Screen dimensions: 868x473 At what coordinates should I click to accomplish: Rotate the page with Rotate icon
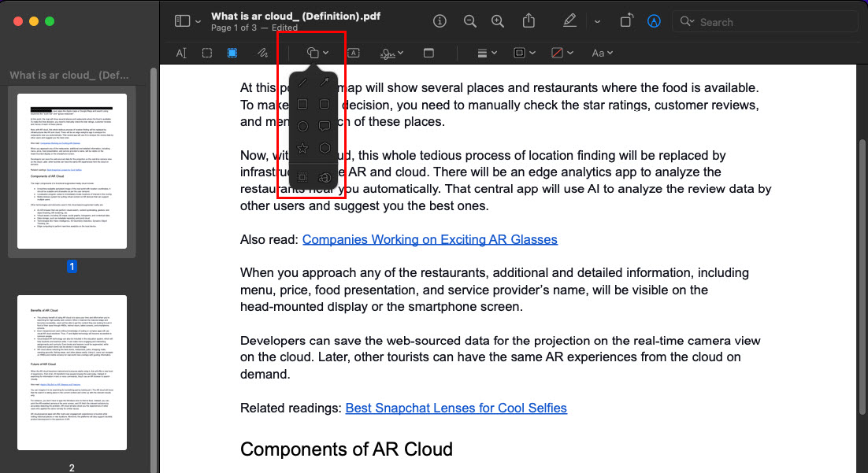(x=626, y=21)
